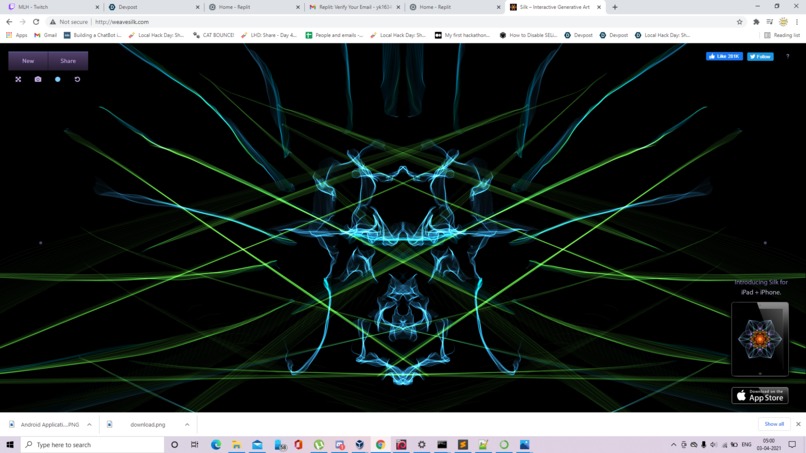
Task: Bookmark this page with star icon
Action: click(740, 22)
